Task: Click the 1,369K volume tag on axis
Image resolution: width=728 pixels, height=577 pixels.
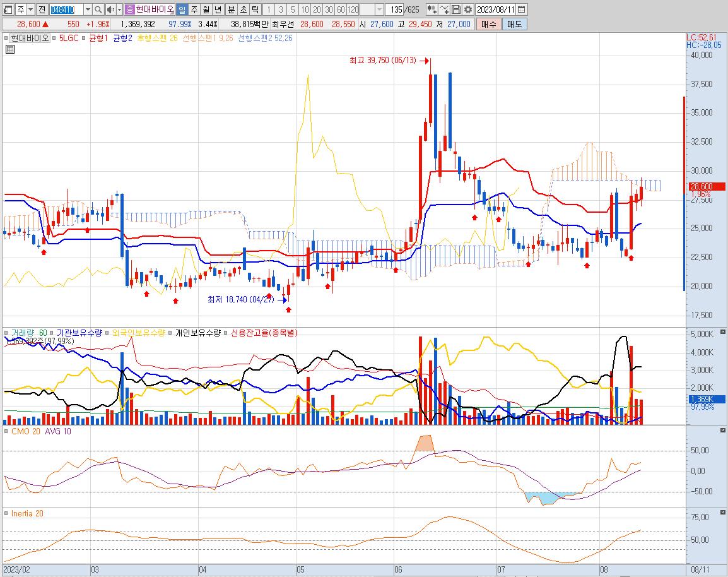Action: 706,399
